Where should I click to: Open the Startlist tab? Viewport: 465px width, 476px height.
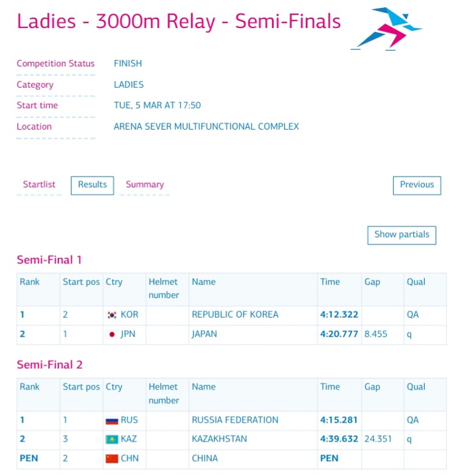pos(39,184)
